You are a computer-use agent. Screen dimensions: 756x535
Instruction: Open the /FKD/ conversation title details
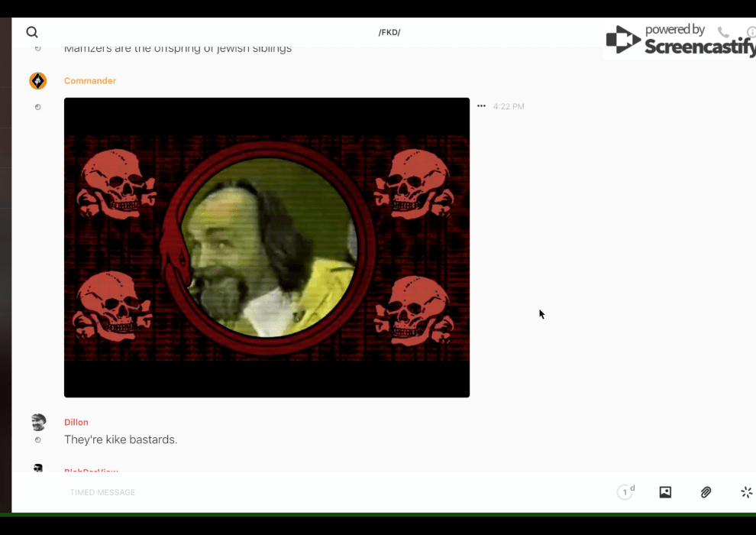tap(389, 32)
